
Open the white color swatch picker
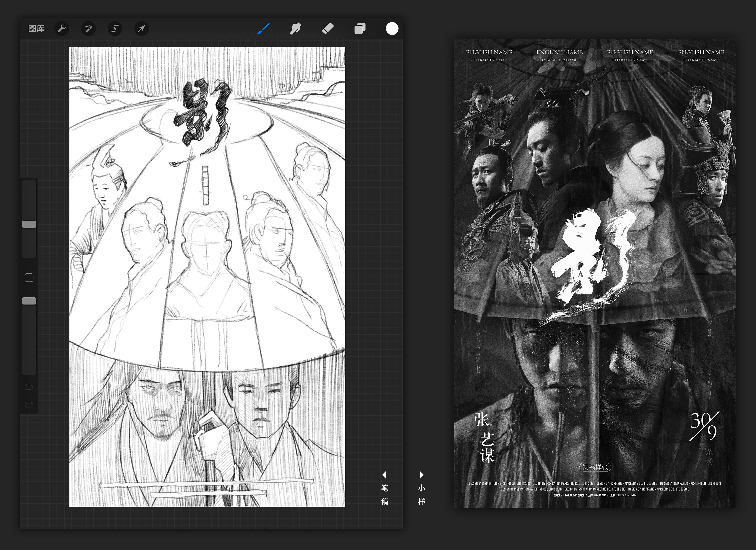[392, 29]
